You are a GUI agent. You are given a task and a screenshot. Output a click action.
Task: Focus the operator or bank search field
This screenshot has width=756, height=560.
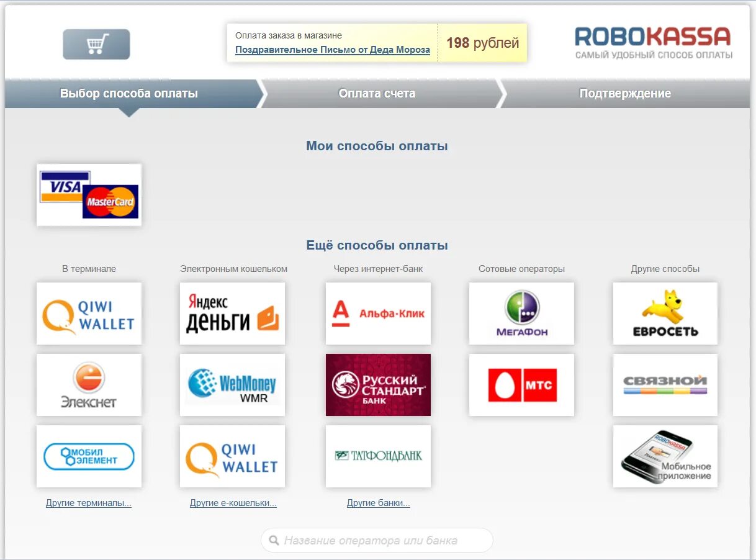pyautogui.click(x=377, y=540)
